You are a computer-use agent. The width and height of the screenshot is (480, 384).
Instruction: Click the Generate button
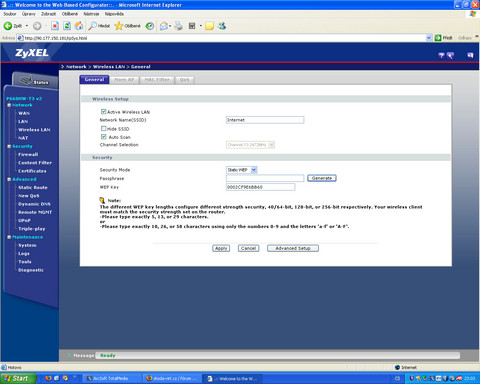[x=322, y=178]
